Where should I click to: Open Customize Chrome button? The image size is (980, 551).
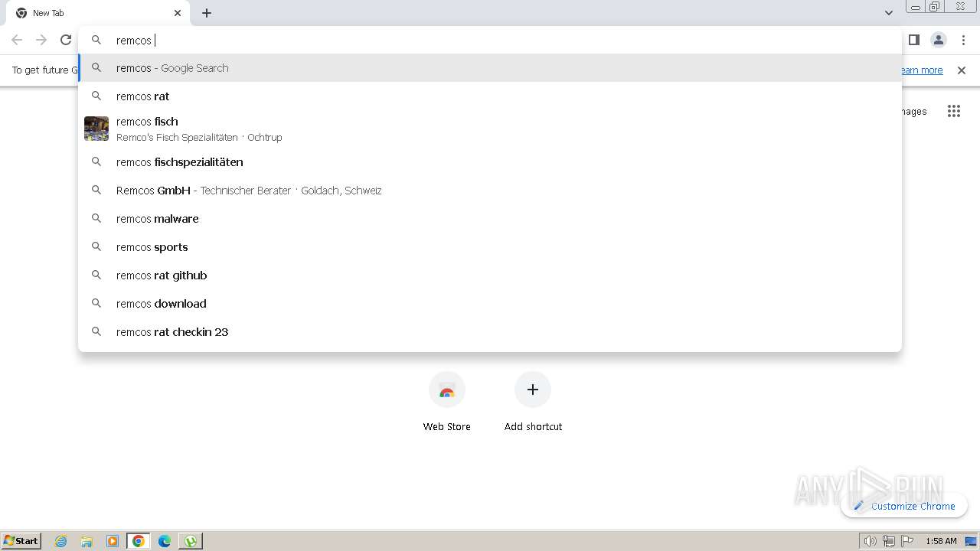pyautogui.click(x=904, y=506)
